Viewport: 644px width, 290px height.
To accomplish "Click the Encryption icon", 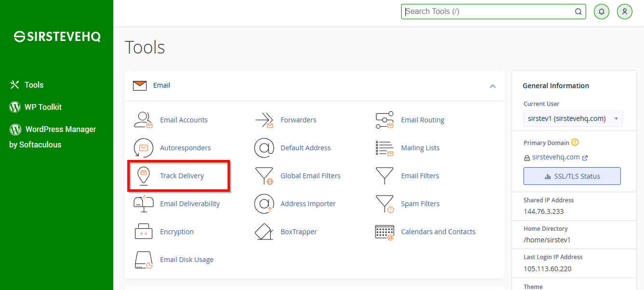I will coord(143,232).
